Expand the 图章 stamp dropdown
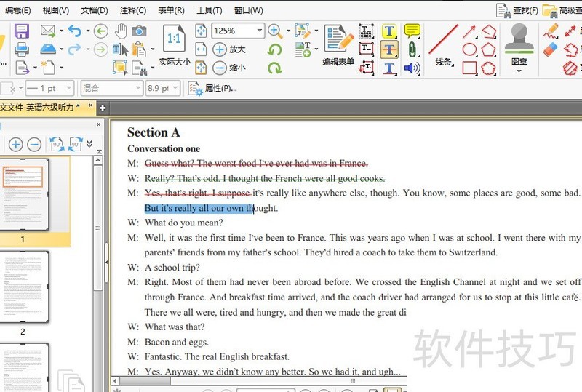 pyautogui.click(x=519, y=71)
